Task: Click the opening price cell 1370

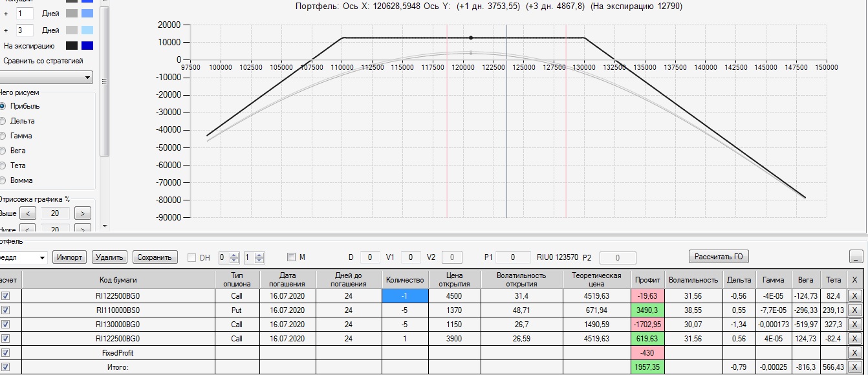Action: click(453, 310)
